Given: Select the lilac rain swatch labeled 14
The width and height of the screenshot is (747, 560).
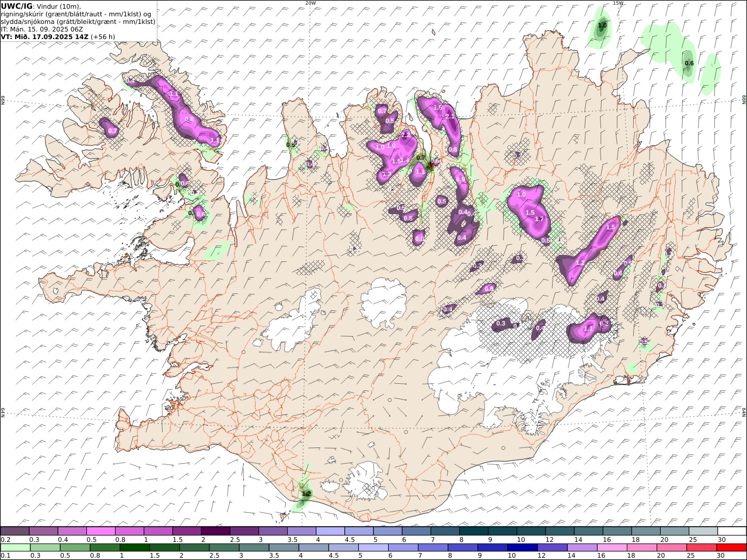Looking at the screenshot, I should click(x=582, y=547).
